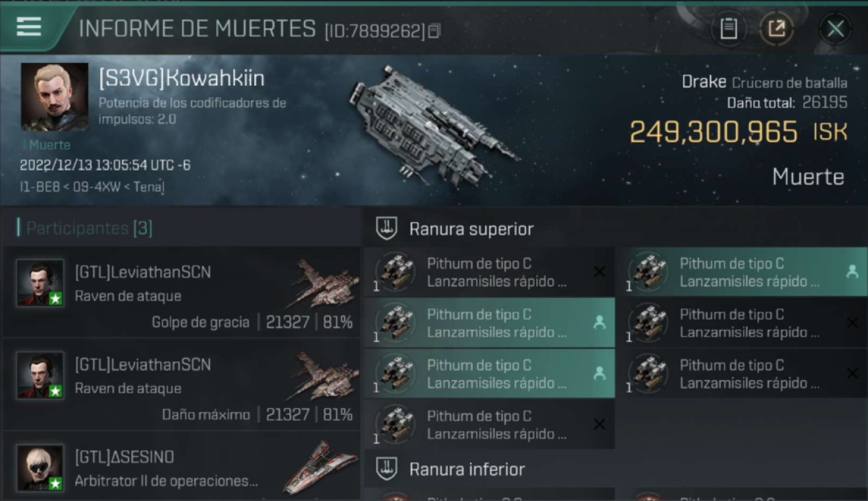Screen dimensions: 868x501
Task: Open the hamburger menu
Action: click(29, 27)
